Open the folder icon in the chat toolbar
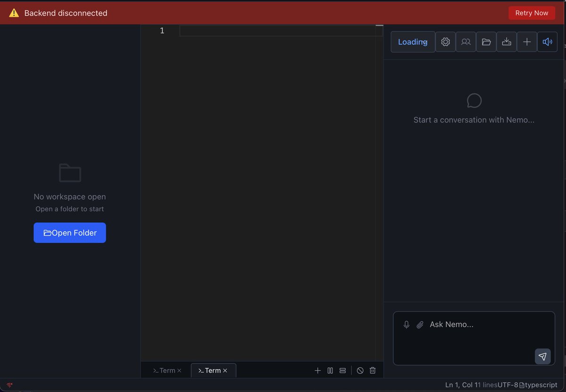 pos(486,41)
